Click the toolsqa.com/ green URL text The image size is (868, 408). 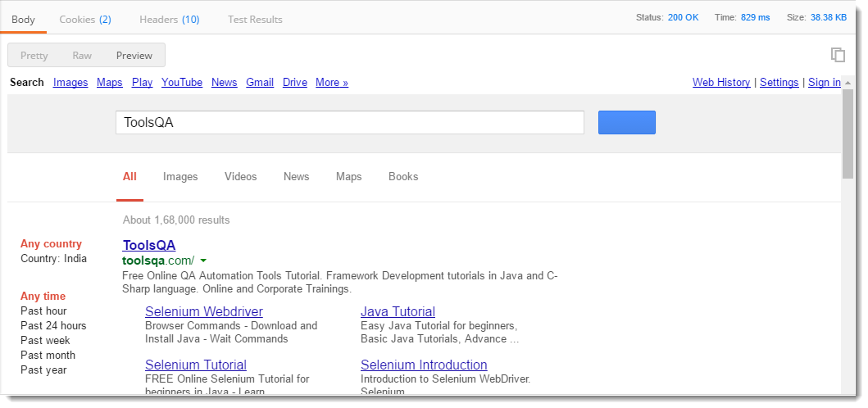158,261
